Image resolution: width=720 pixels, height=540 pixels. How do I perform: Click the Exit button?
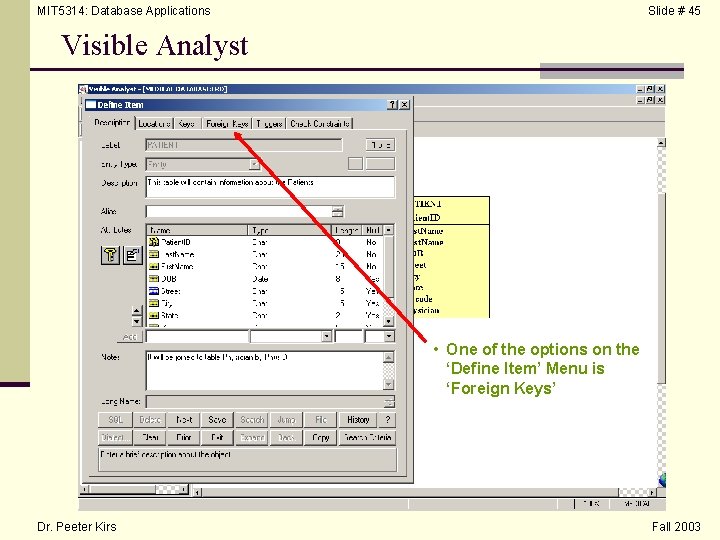pyautogui.click(x=217, y=438)
